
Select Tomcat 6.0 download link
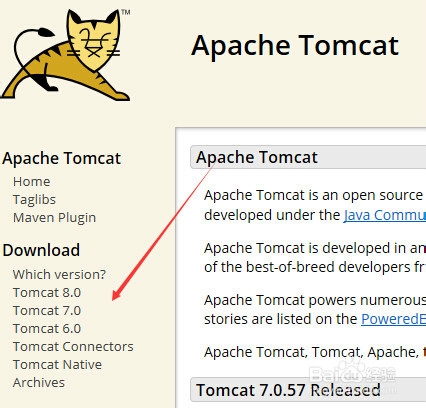(47, 328)
